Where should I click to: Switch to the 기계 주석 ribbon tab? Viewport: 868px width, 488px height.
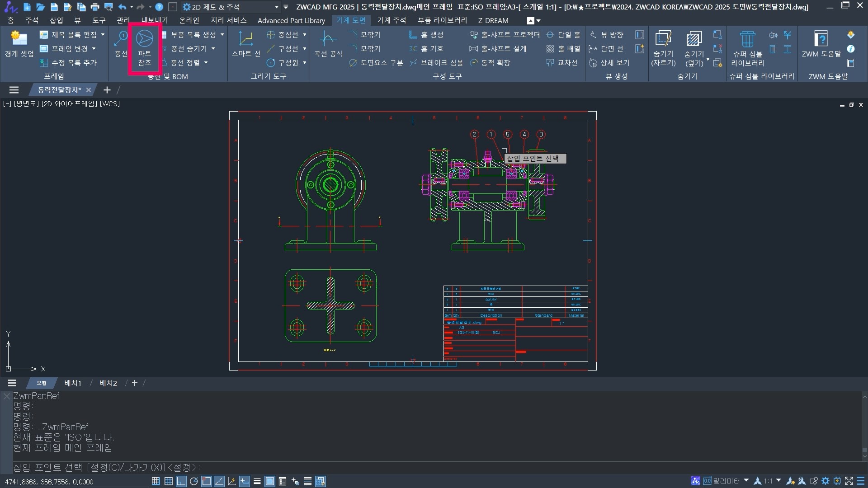391,20
